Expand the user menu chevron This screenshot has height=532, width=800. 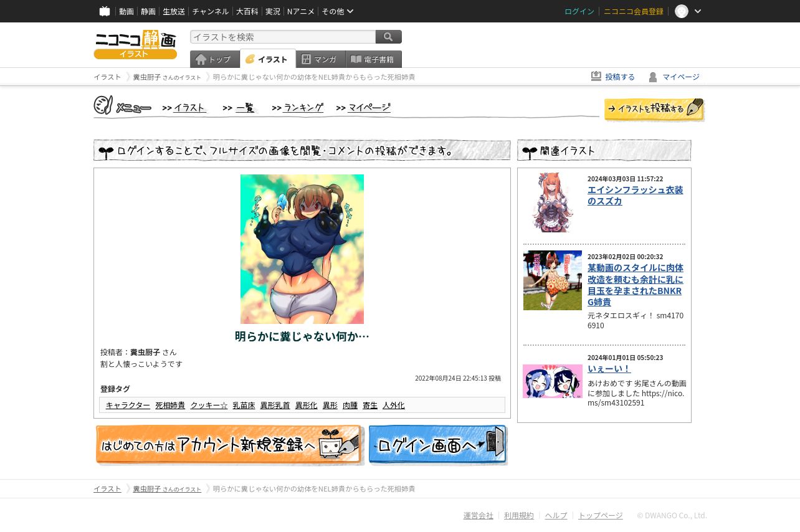coord(698,11)
